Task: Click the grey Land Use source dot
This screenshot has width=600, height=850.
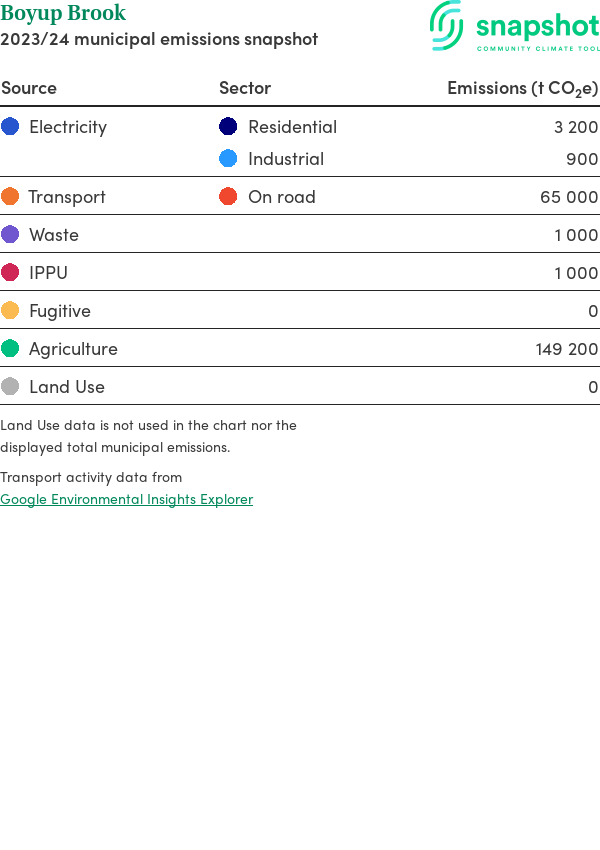Action: pos(10,387)
